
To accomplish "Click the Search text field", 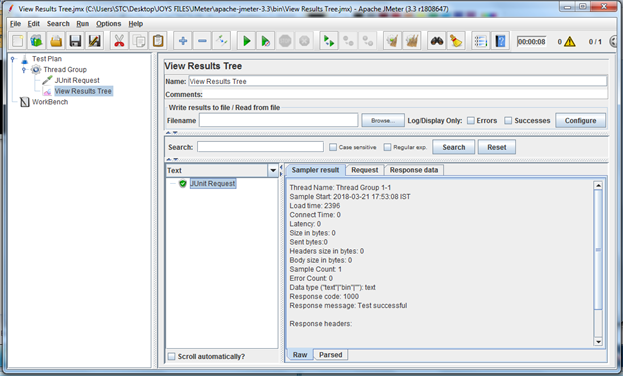I will pos(260,147).
